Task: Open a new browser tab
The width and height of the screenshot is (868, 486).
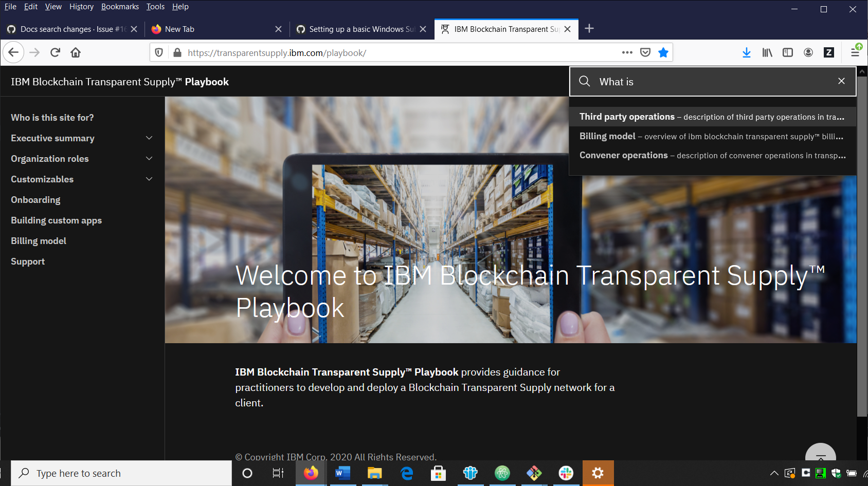Action: coord(589,29)
